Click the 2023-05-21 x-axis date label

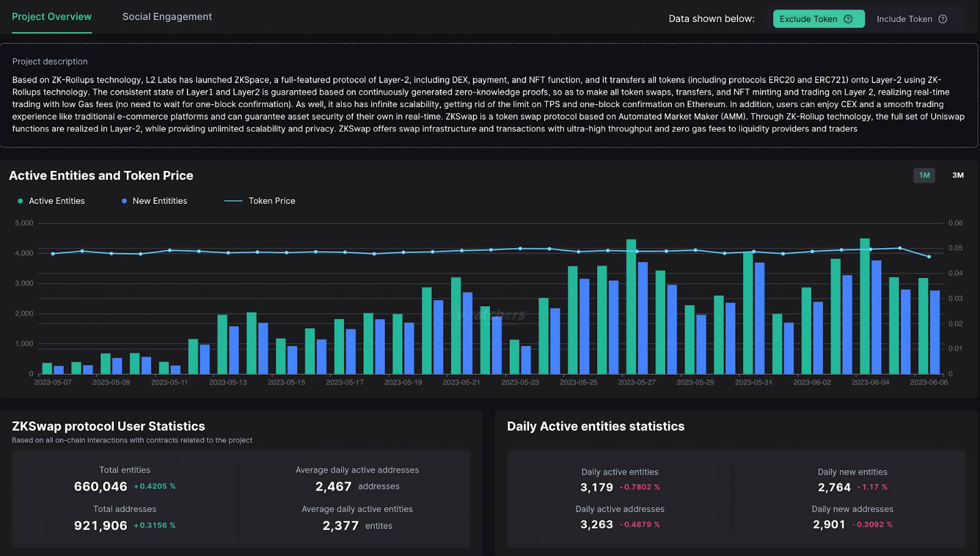coord(461,382)
